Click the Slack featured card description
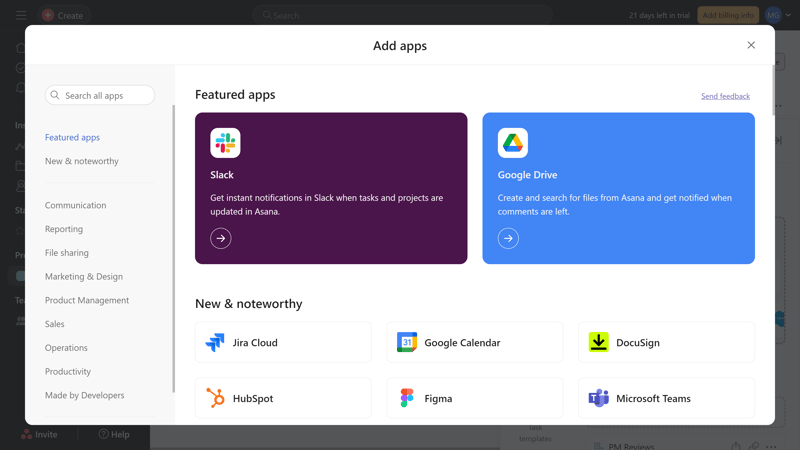The width and height of the screenshot is (800, 450). pos(327,205)
